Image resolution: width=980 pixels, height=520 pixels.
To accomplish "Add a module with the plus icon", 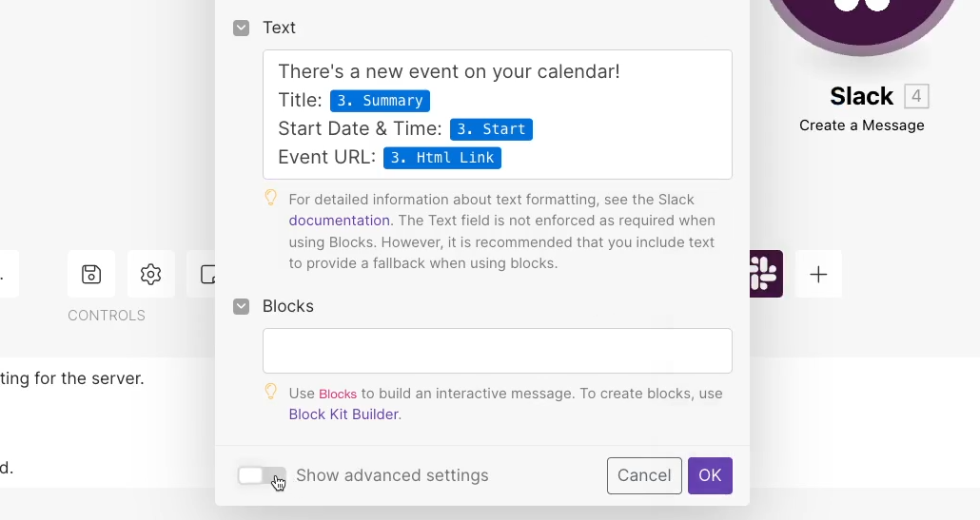I will tap(818, 274).
